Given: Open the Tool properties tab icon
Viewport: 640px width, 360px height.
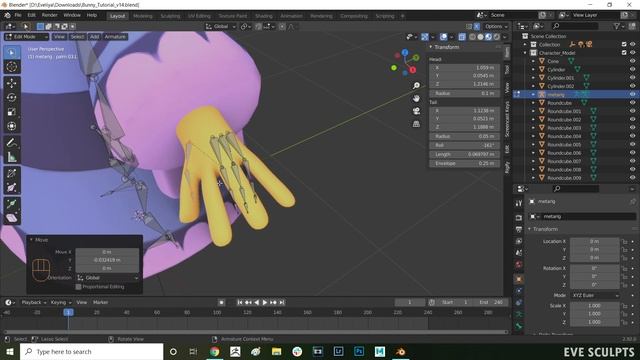Looking at the screenshot, I should click(518, 203).
